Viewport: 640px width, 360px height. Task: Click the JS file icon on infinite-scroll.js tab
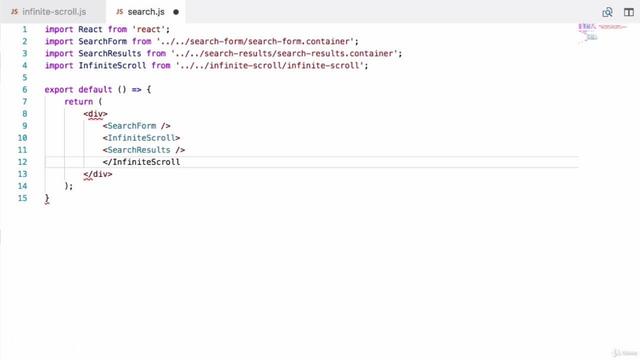pyautogui.click(x=14, y=12)
